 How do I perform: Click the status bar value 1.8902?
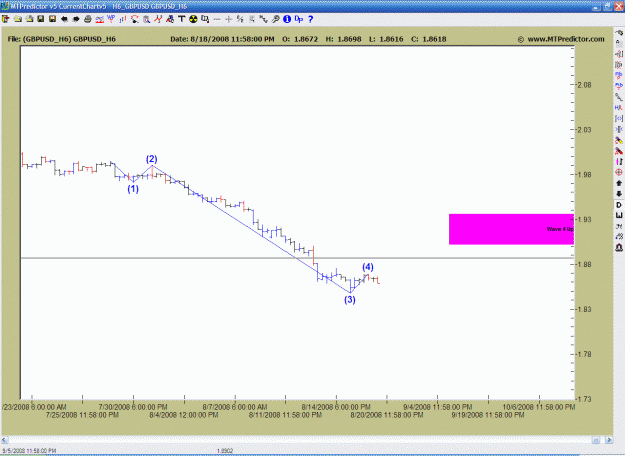click(x=225, y=451)
